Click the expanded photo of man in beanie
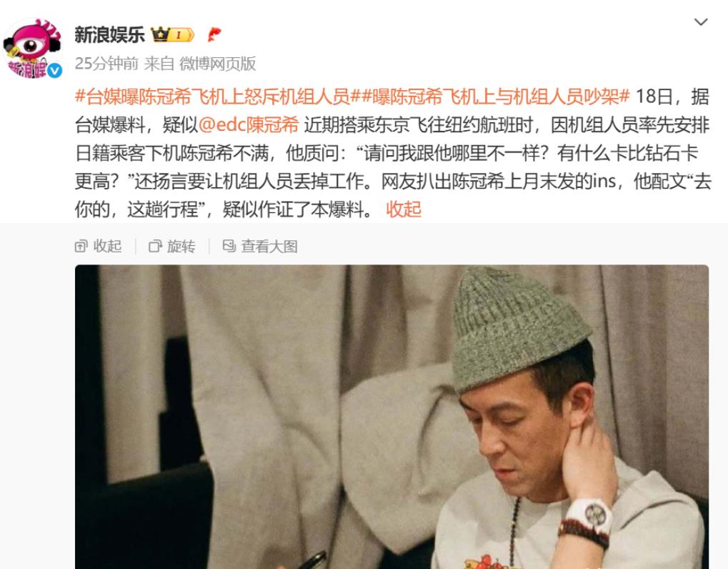The width and height of the screenshot is (728, 569). click(x=392, y=417)
